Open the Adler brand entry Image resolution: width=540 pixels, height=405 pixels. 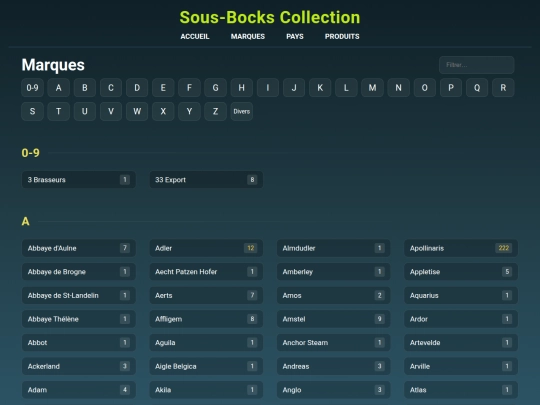[x=206, y=248]
